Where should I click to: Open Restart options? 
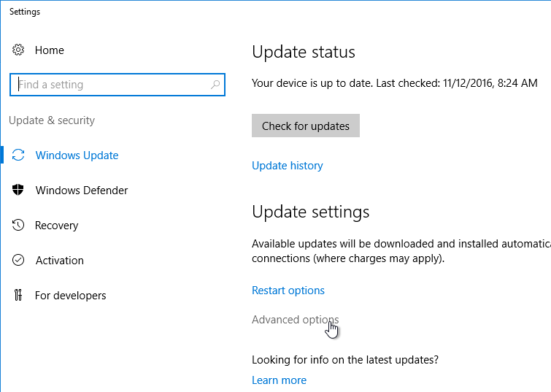click(288, 291)
